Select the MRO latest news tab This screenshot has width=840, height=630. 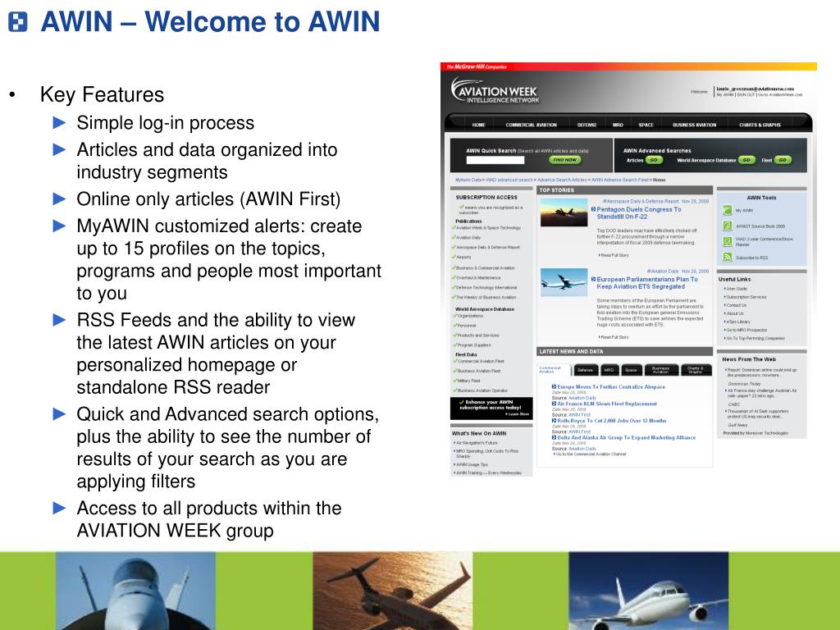(x=609, y=370)
